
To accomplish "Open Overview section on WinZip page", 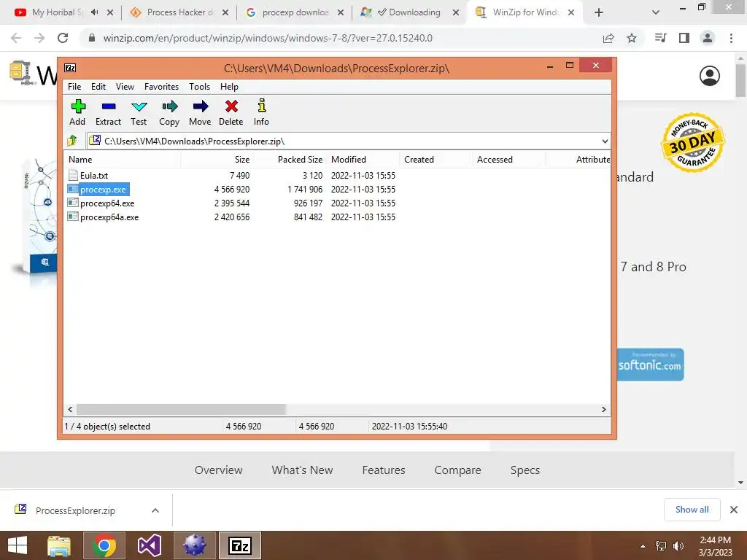I will pos(219,470).
